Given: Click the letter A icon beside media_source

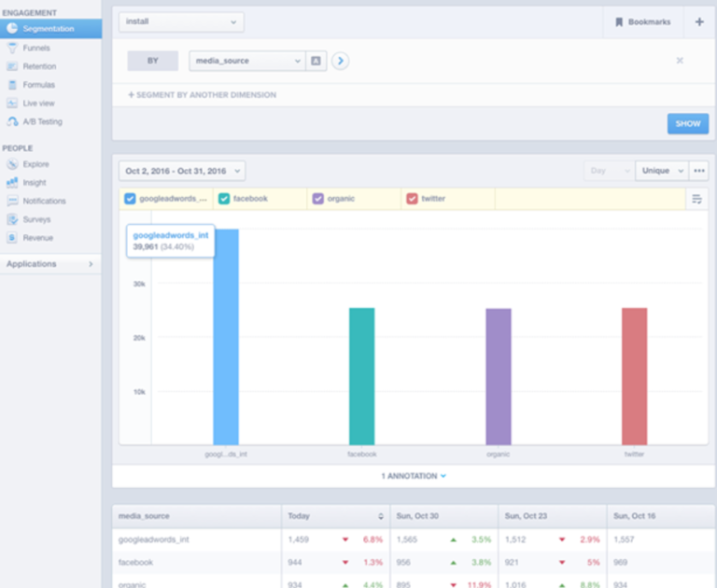Looking at the screenshot, I should [x=316, y=61].
